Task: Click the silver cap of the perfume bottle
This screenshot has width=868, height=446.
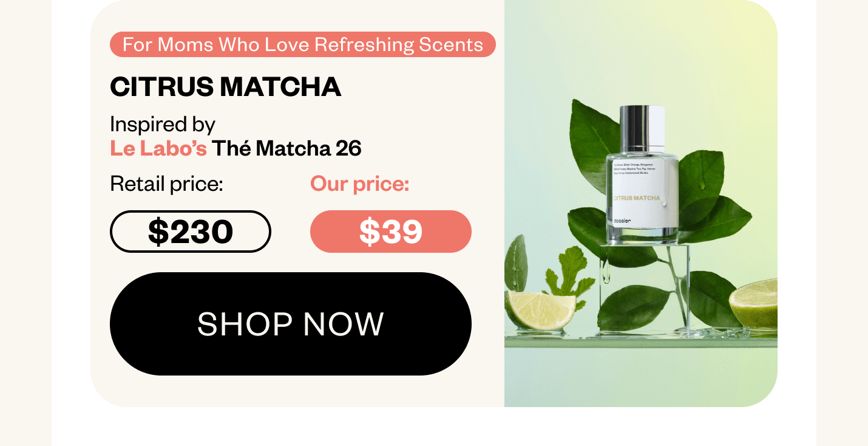Action: tap(642, 128)
